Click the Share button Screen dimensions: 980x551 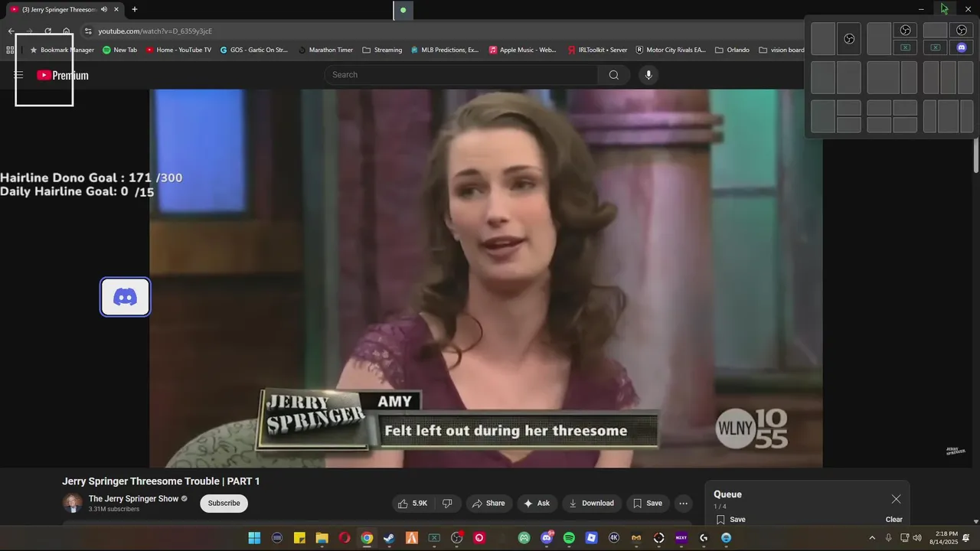tap(488, 503)
